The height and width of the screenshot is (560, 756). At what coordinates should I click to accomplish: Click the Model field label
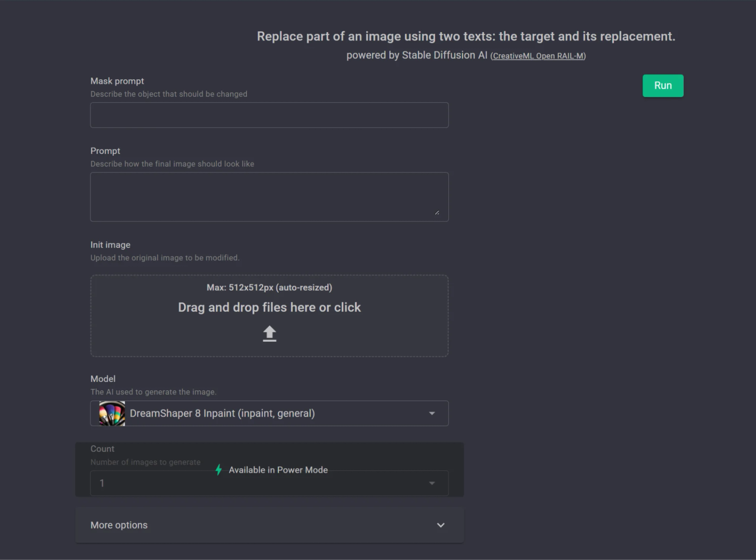pyautogui.click(x=103, y=379)
